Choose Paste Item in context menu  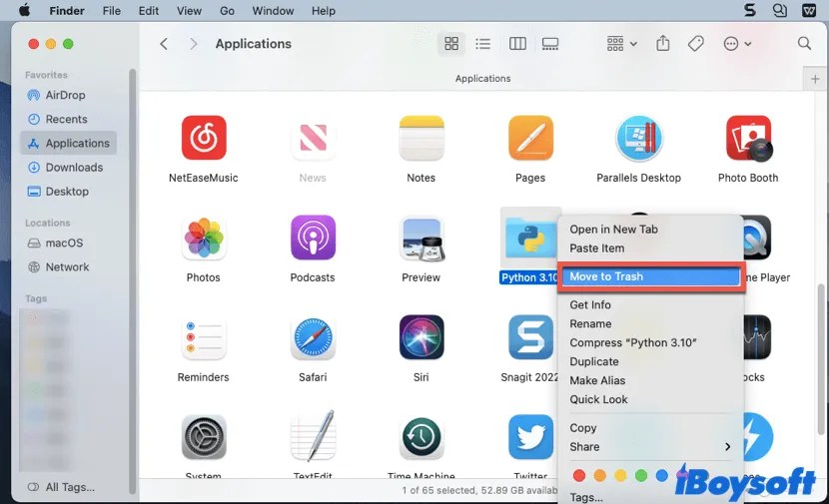click(x=650, y=249)
